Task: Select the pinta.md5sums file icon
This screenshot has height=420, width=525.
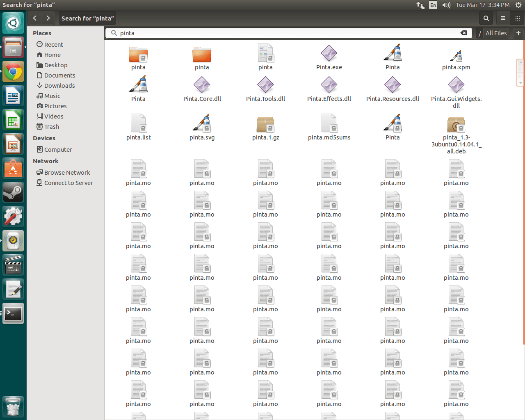Action: click(329, 123)
